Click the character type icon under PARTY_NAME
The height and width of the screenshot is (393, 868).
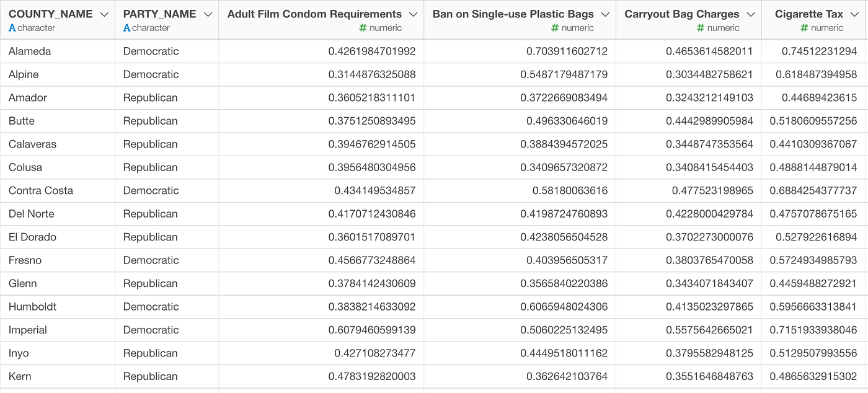127,28
